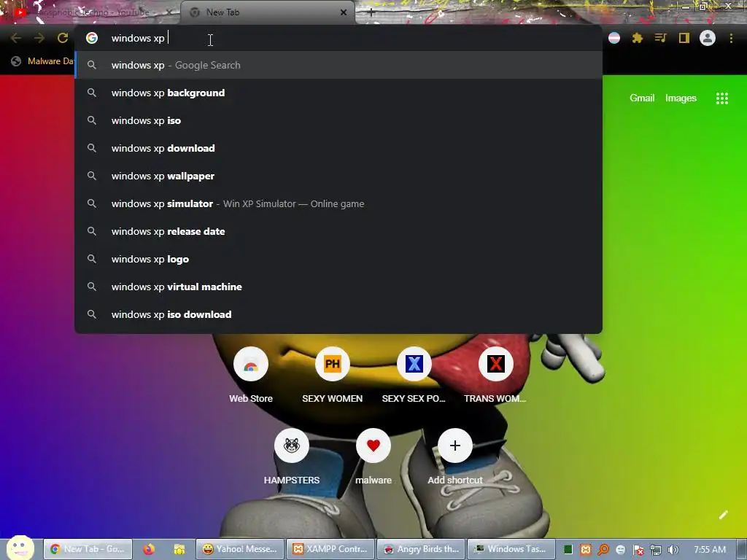The height and width of the screenshot is (560, 747).
Task: Click the forward navigation arrow
Action: (39, 38)
